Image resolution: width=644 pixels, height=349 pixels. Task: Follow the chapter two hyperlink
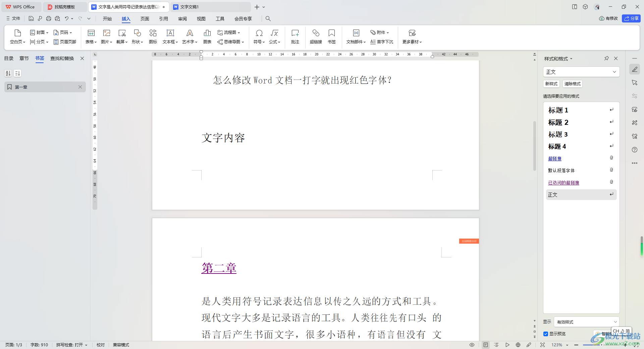[219, 268]
